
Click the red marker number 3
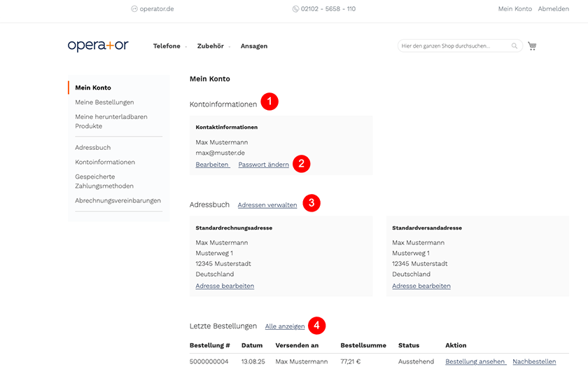tap(311, 203)
